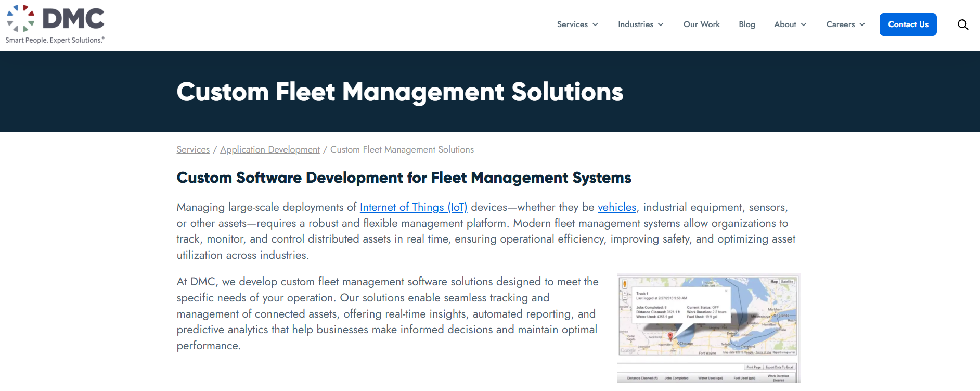The width and height of the screenshot is (980, 391).
Task: Switch map view to Satellite
Action: click(x=786, y=282)
